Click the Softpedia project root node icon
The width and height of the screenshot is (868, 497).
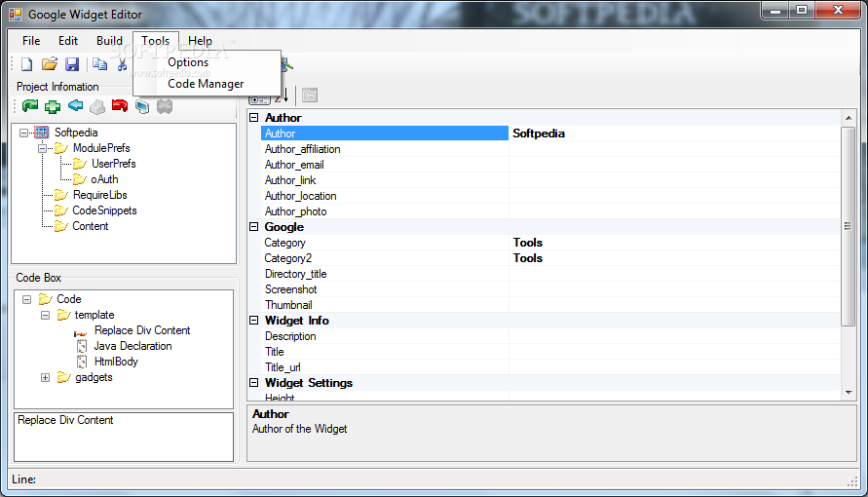[42, 133]
